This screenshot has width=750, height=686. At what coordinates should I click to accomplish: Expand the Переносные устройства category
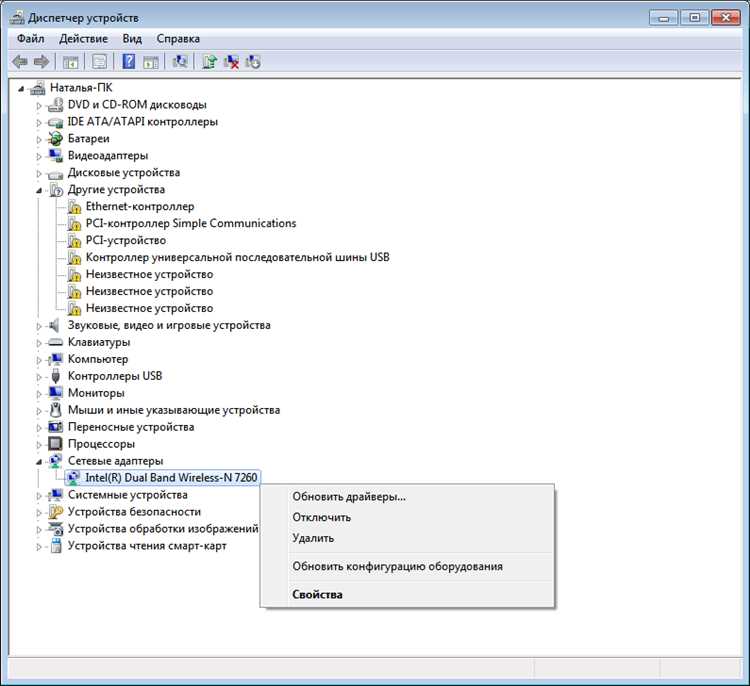click(x=39, y=428)
